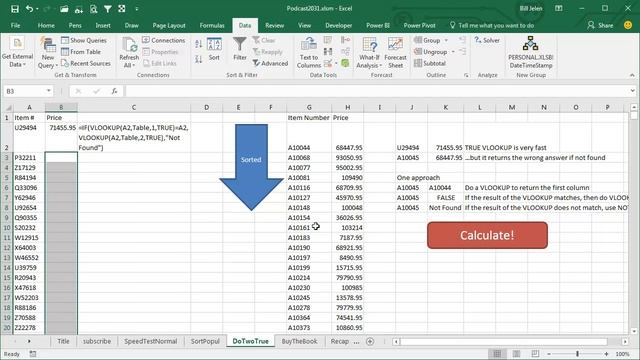Image resolution: width=640 pixels, height=360 pixels.
Task: Toggle the Filter funnel
Action: tap(240, 49)
